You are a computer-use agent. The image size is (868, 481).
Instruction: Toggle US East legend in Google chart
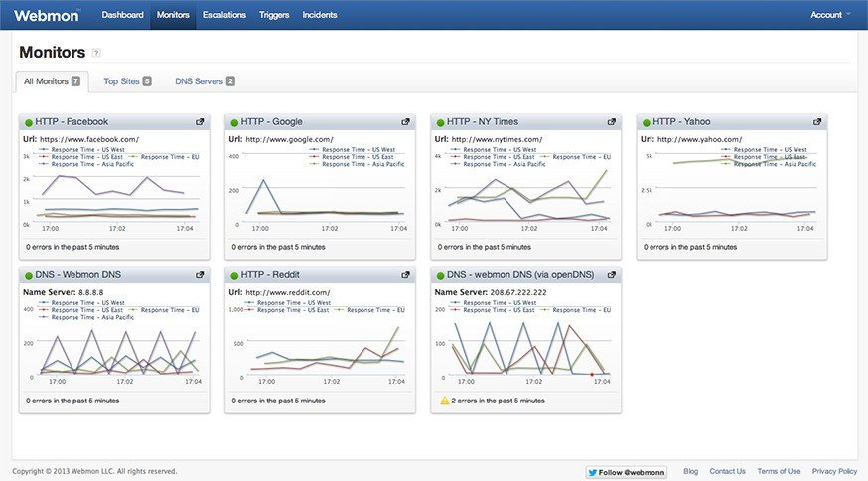pos(352,157)
